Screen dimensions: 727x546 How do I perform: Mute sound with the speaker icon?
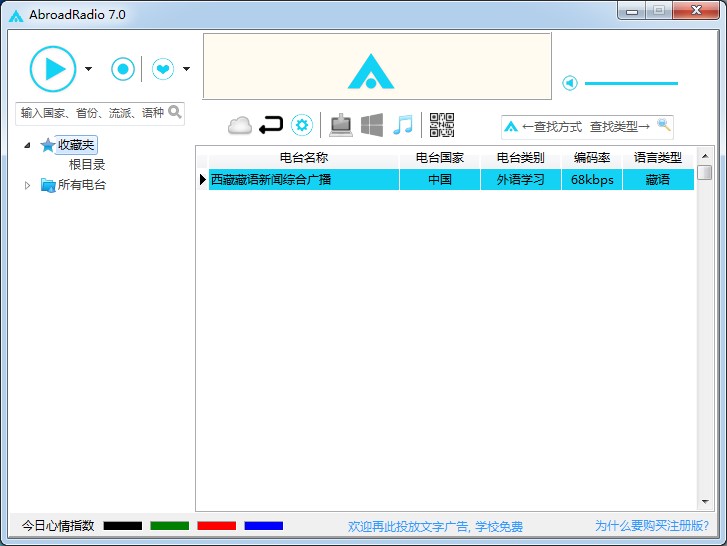coord(570,83)
